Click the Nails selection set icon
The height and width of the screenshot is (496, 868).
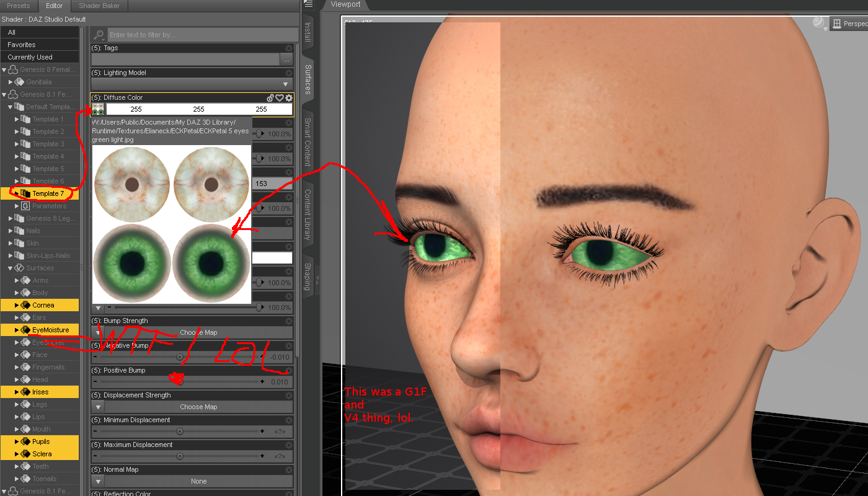19,231
